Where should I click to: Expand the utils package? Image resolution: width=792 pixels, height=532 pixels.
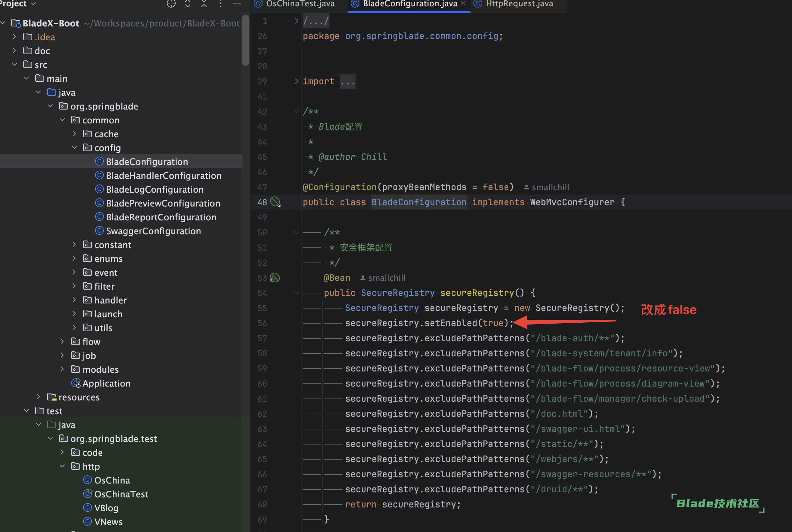click(x=74, y=328)
